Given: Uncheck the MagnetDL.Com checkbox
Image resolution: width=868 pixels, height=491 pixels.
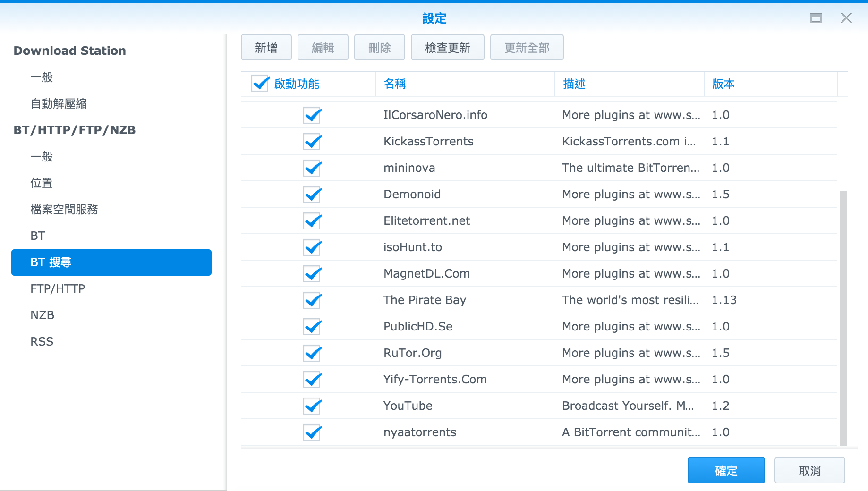Looking at the screenshot, I should click(312, 274).
